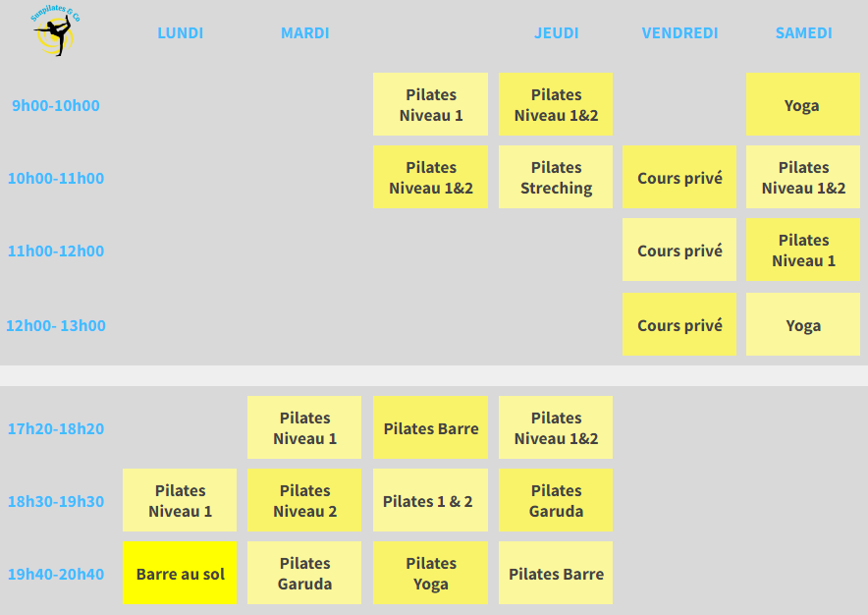Select Friday's Cours privé at 12h00-13h00

point(679,324)
